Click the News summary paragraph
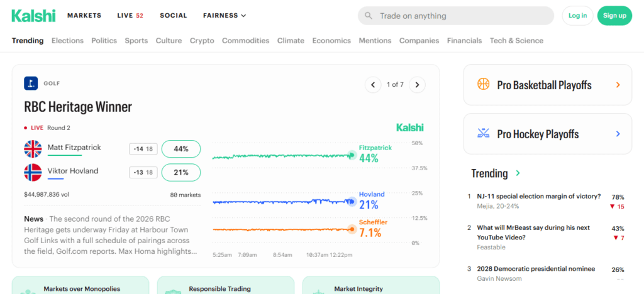 111,235
